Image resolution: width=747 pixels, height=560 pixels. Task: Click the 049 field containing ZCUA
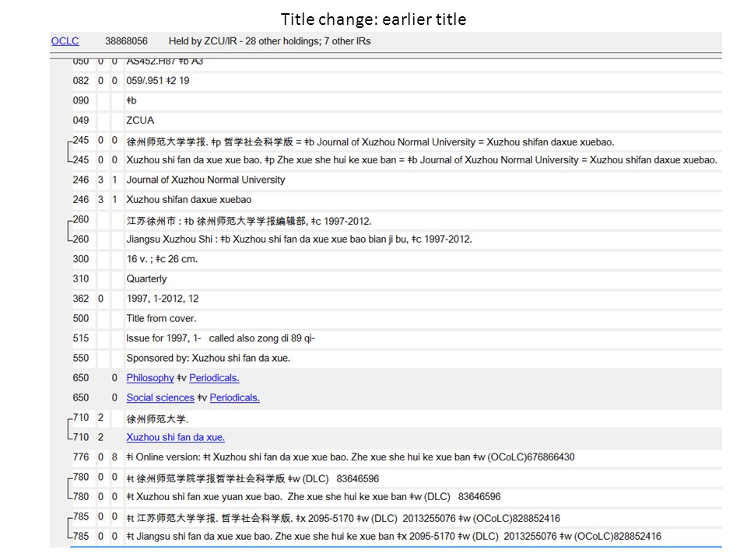pyautogui.click(x=423, y=120)
